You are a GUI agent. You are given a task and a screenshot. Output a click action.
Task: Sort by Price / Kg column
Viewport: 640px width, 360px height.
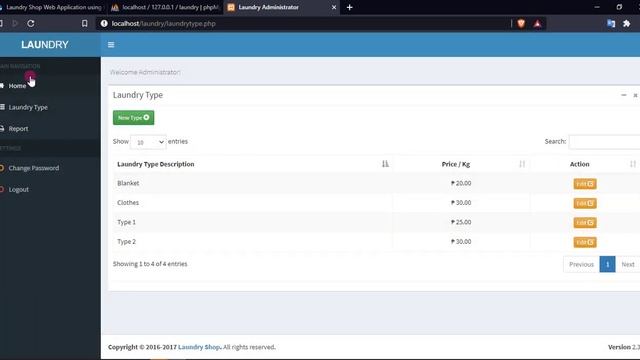(x=461, y=164)
